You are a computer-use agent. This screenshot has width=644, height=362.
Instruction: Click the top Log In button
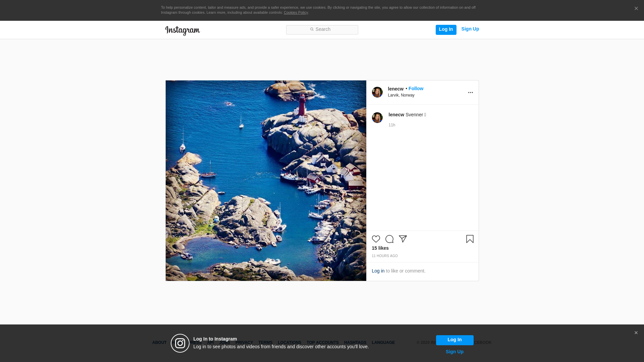tap(446, 30)
